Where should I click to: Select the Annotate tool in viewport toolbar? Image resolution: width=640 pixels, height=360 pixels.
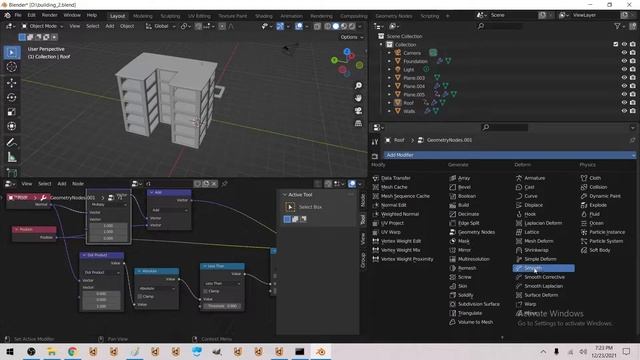[x=11, y=143]
